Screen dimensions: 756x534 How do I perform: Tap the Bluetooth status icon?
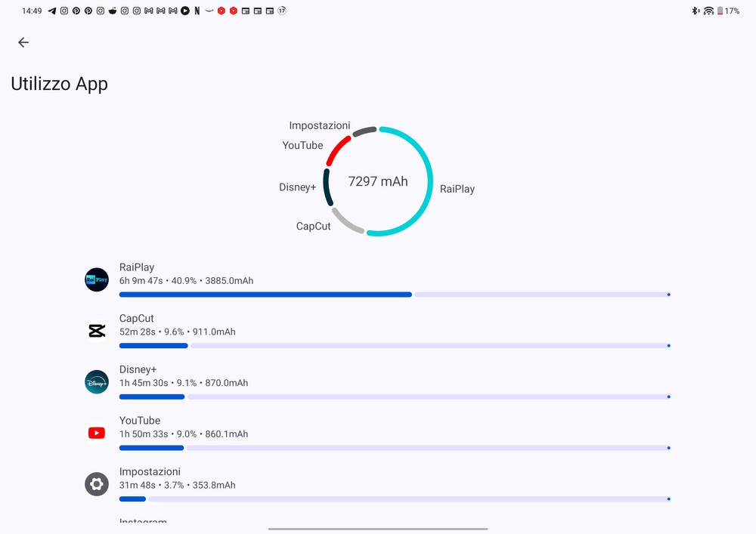(696, 11)
